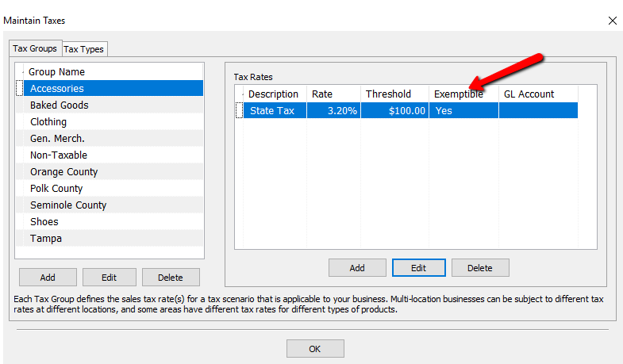Click the row selector beside State Tax
Viewport: 623px width, 364px height.
239,110
